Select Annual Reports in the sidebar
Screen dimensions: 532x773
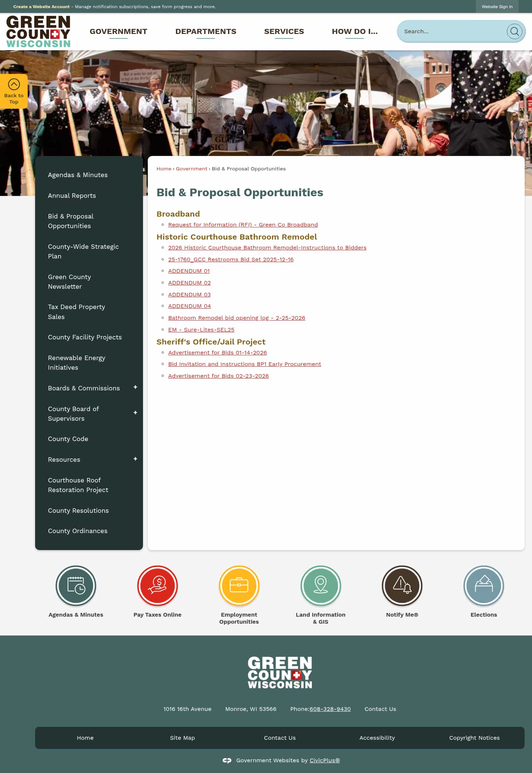point(72,196)
